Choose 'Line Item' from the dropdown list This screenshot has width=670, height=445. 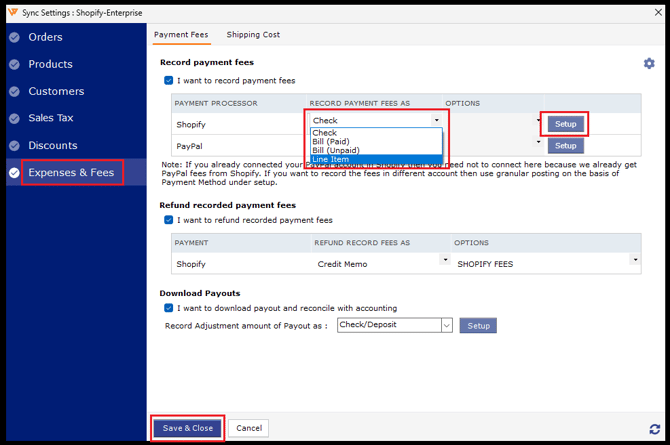point(331,159)
